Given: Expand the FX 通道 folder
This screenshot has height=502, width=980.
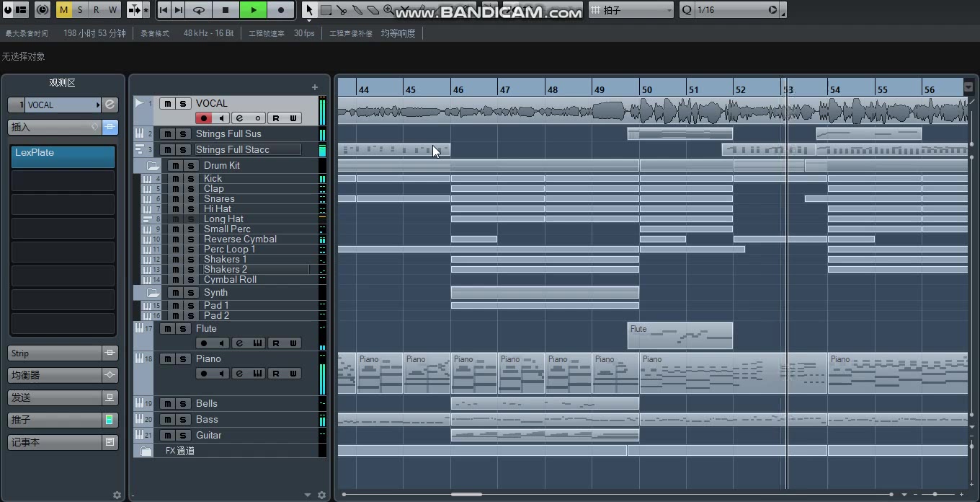Looking at the screenshot, I should point(146,451).
